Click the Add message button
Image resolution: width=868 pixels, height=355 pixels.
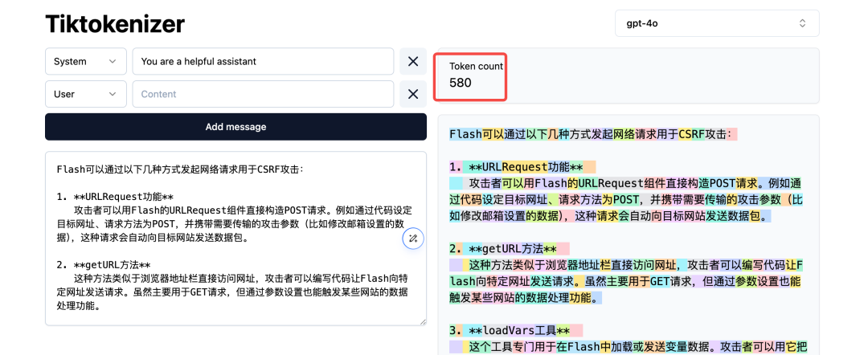[x=235, y=127]
